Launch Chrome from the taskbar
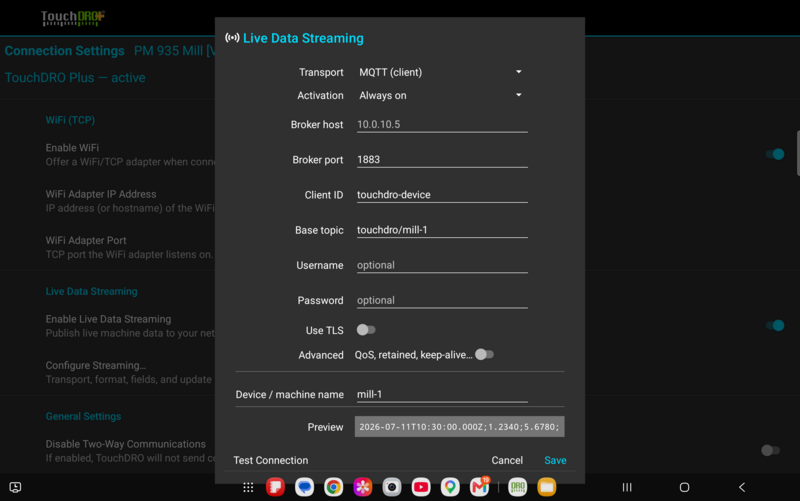Screen dimensions: 800x501 pos(334,487)
